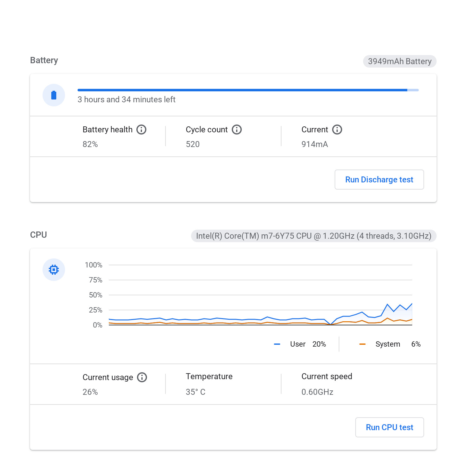476x468 pixels.
Task: Click the 100% axis label on CPU chart
Action: point(94,265)
